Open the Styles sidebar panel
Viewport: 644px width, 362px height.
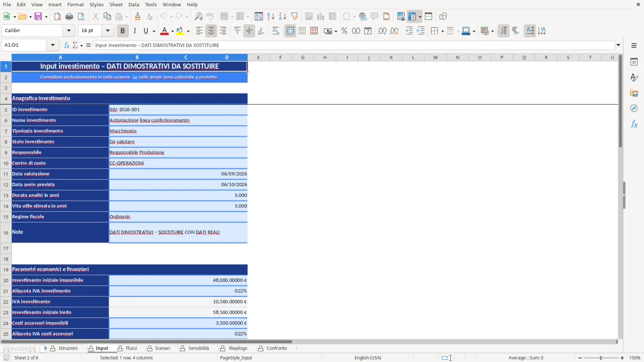point(634,78)
